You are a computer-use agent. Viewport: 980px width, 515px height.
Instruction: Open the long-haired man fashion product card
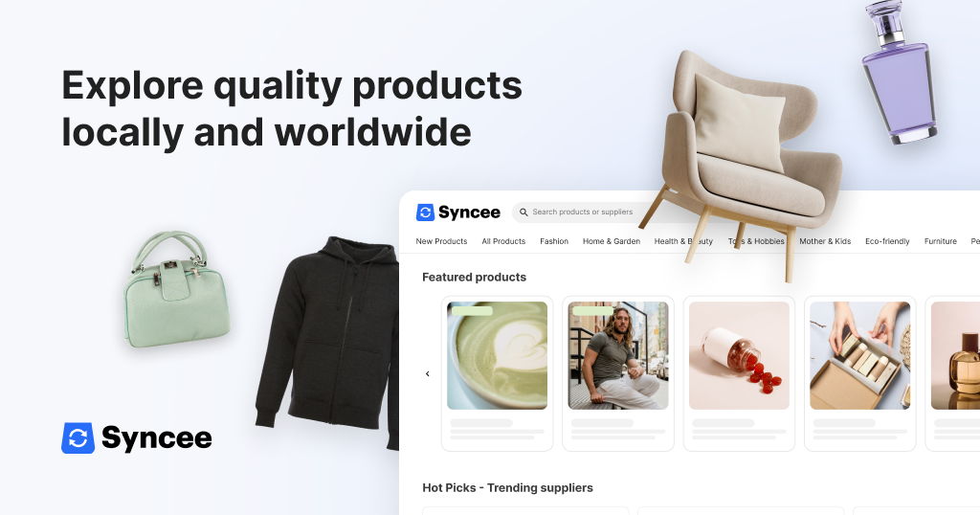[618, 373]
